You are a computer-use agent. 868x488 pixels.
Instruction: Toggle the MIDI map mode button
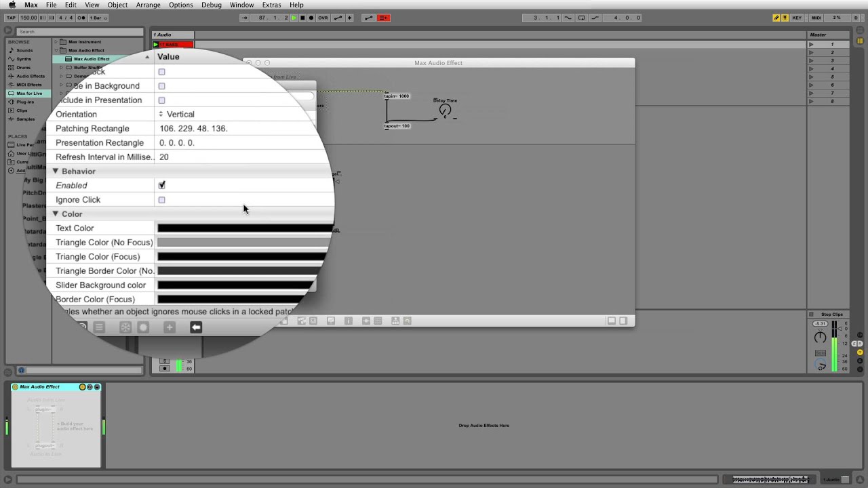(816, 18)
